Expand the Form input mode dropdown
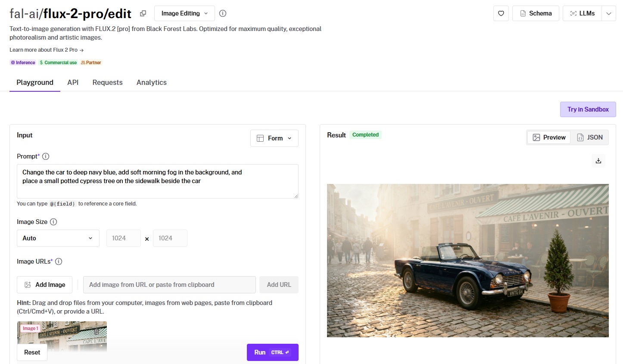This screenshot has height=364, width=623. tap(274, 138)
